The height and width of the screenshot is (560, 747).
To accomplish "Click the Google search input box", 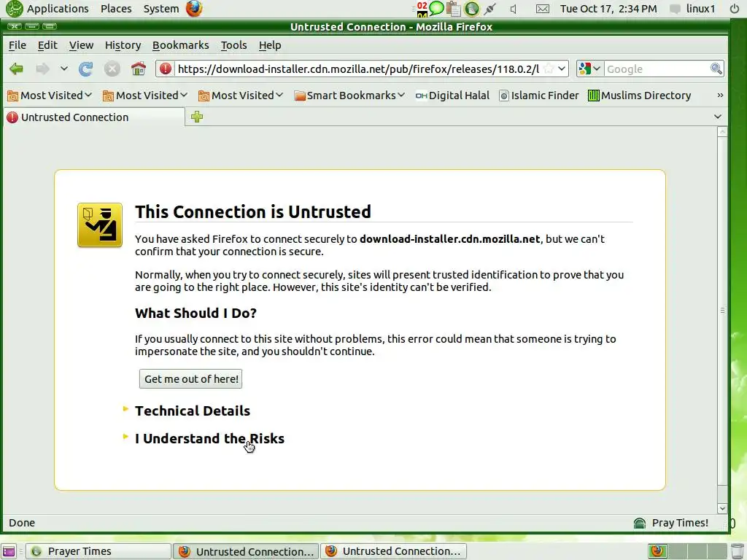I will (x=657, y=69).
